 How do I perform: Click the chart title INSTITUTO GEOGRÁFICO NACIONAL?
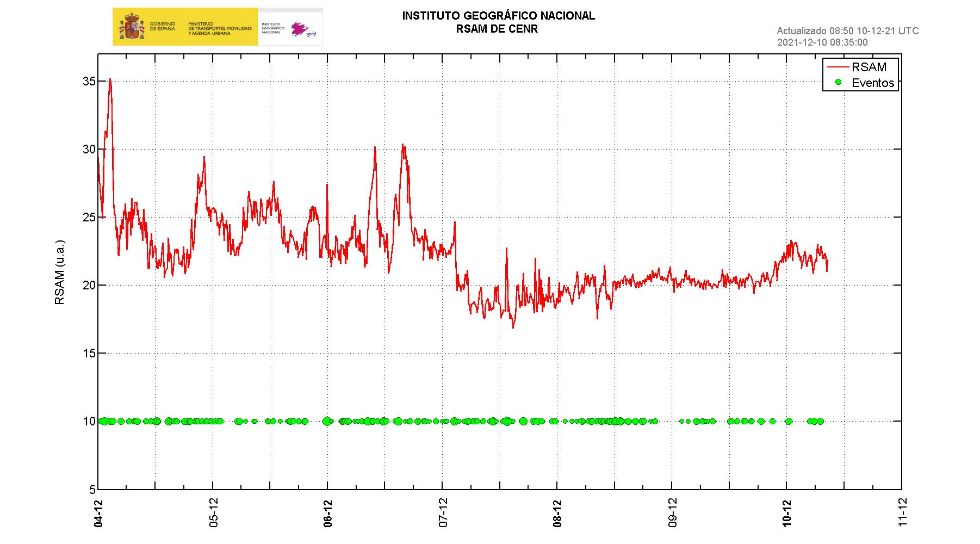(498, 16)
